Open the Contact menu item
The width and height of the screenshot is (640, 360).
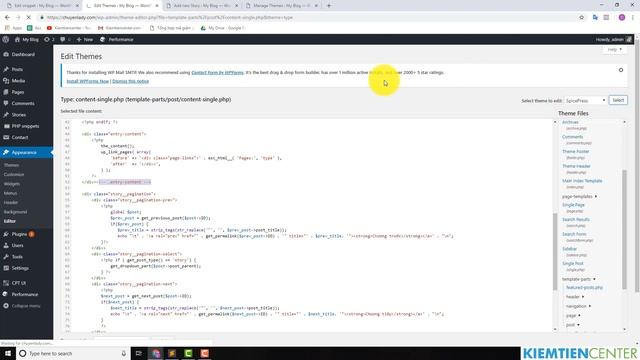click(x=20, y=138)
